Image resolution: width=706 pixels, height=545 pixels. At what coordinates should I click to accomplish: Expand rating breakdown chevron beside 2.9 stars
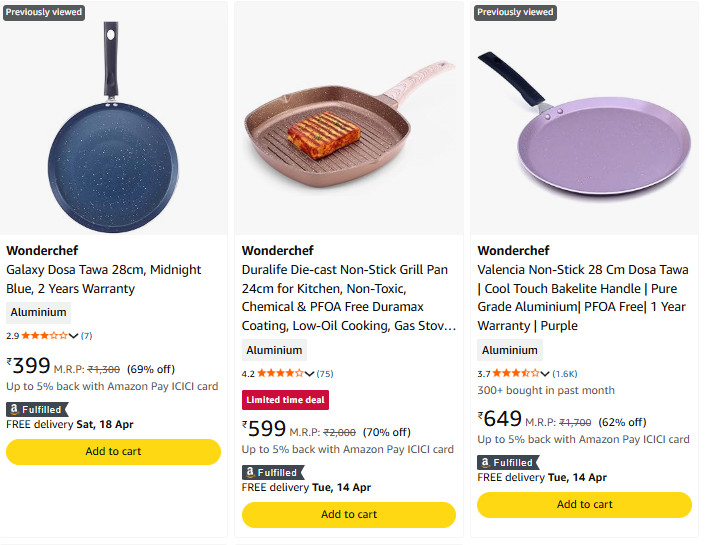(x=73, y=336)
